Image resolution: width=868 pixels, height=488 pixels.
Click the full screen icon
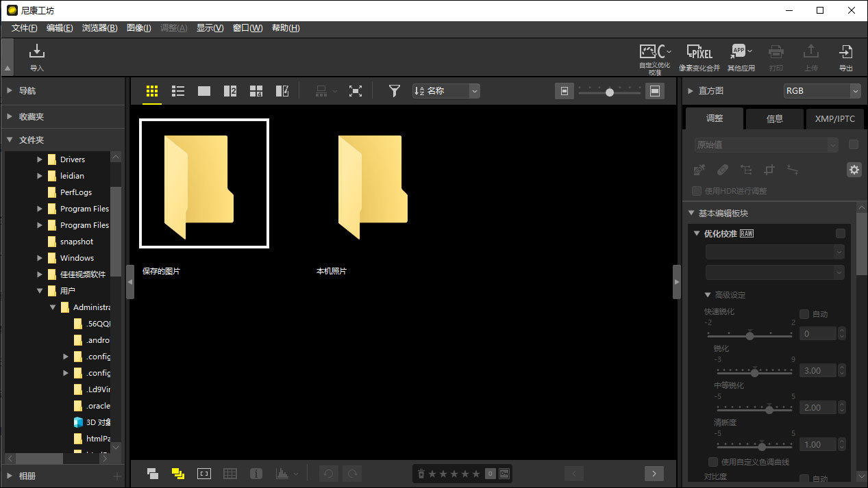click(x=355, y=91)
